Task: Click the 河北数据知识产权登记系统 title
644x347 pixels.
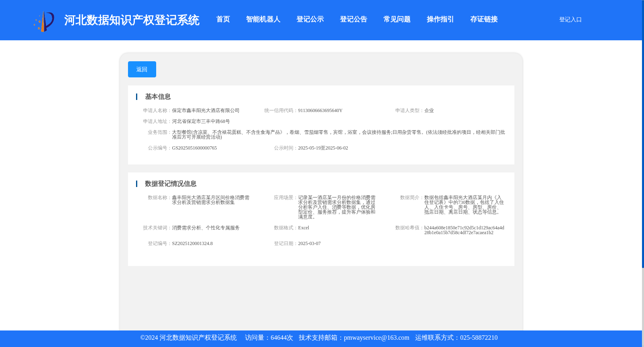Action: 132,20
